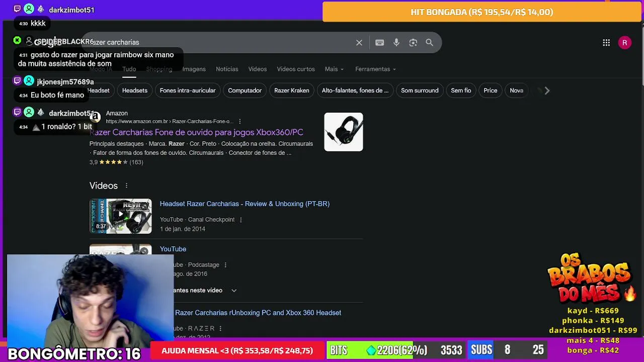
Task: Apply the Alto-falantes, fones de chip
Action: click(x=355, y=90)
